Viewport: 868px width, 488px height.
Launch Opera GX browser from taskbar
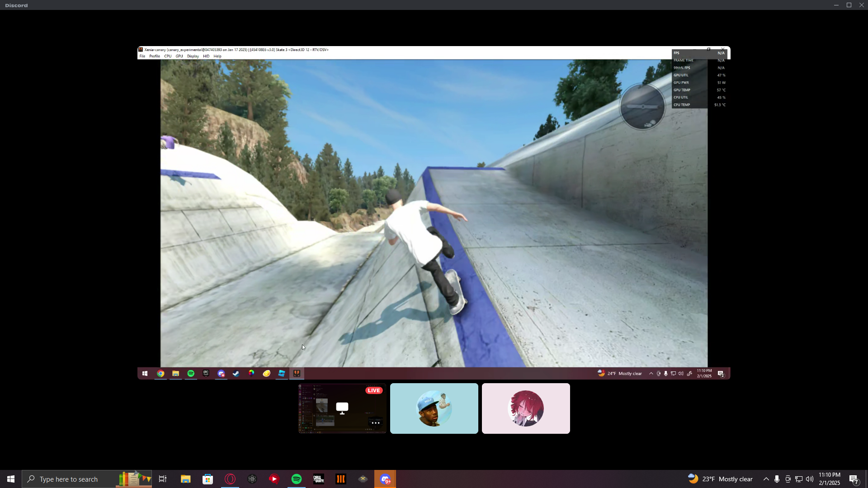pyautogui.click(x=230, y=479)
